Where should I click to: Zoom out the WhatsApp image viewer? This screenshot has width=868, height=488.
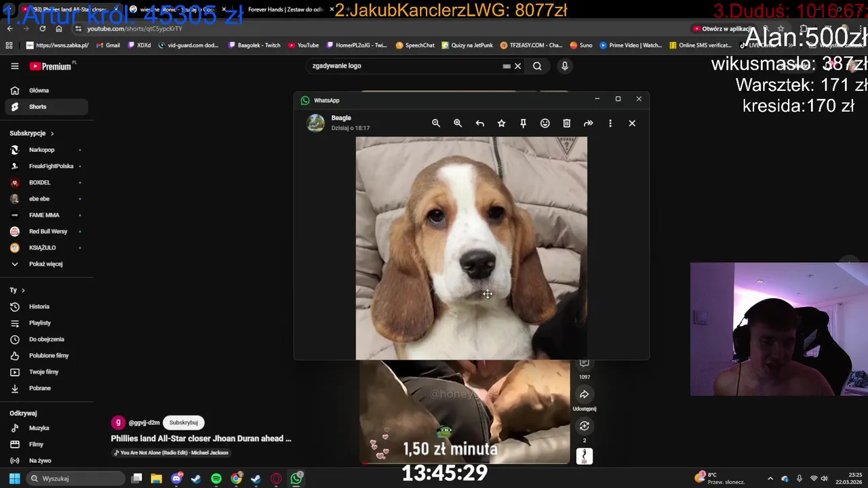click(436, 123)
